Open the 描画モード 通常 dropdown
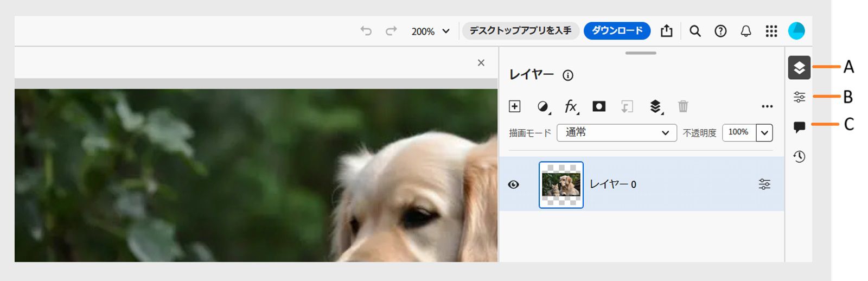Screen dimensions: 868x281 pos(617,132)
